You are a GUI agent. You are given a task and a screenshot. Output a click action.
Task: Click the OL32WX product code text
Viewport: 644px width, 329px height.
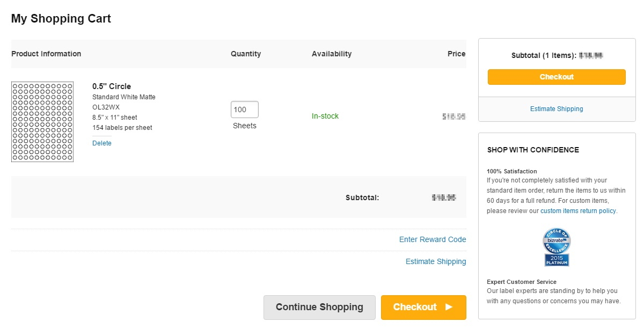[106, 107]
